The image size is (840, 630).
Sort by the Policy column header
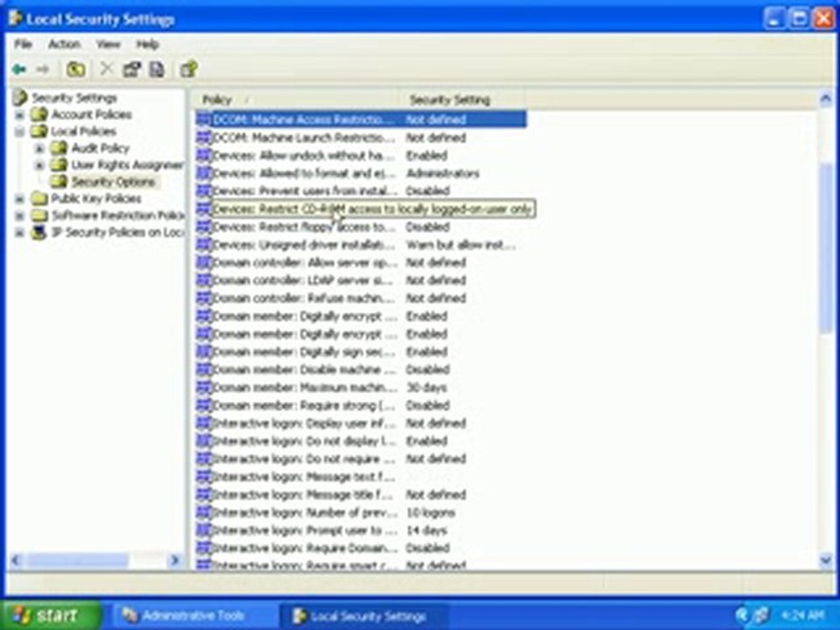[295, 99]
